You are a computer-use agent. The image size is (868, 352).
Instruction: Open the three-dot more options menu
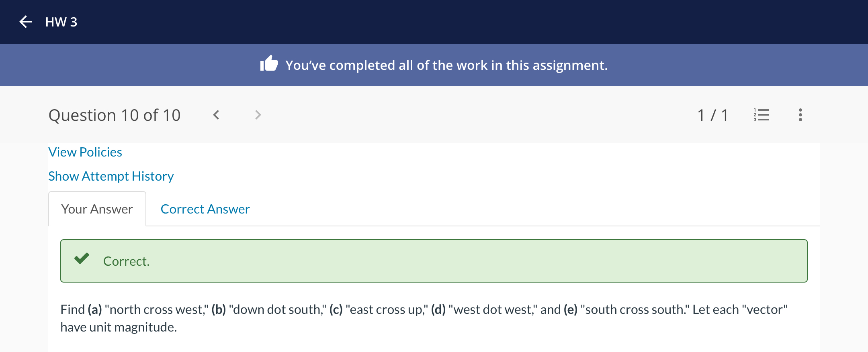[x=800, y=115]
